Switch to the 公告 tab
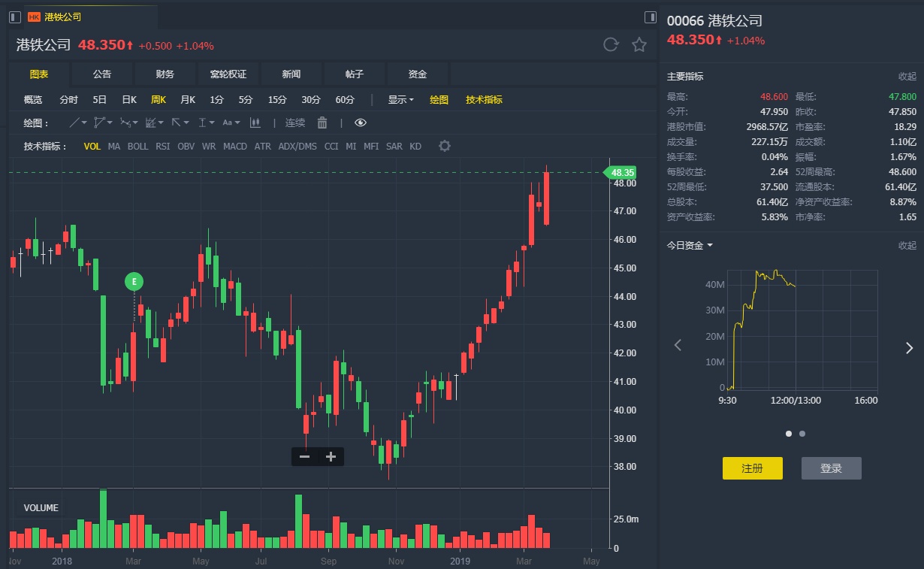 coord(102,74)
